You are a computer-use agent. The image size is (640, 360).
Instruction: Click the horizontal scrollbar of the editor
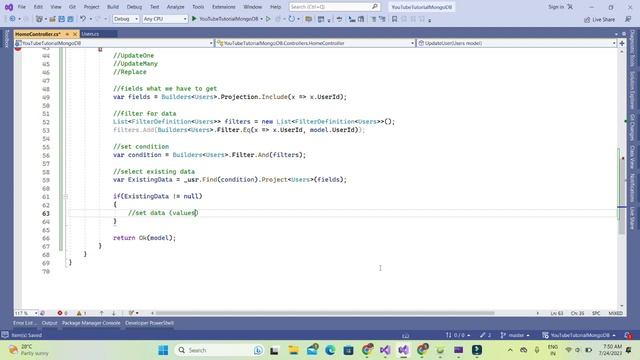click(x=325, y=313)
